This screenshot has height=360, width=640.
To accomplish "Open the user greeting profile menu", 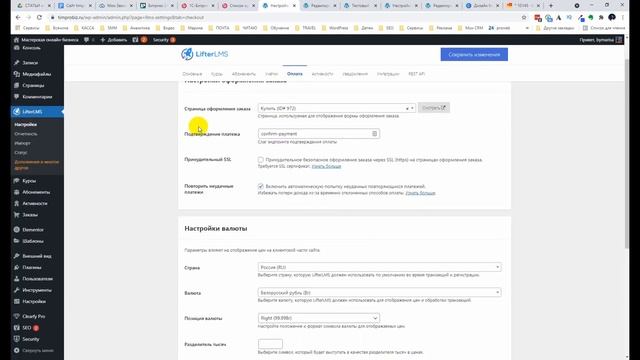I will (601, 40).
